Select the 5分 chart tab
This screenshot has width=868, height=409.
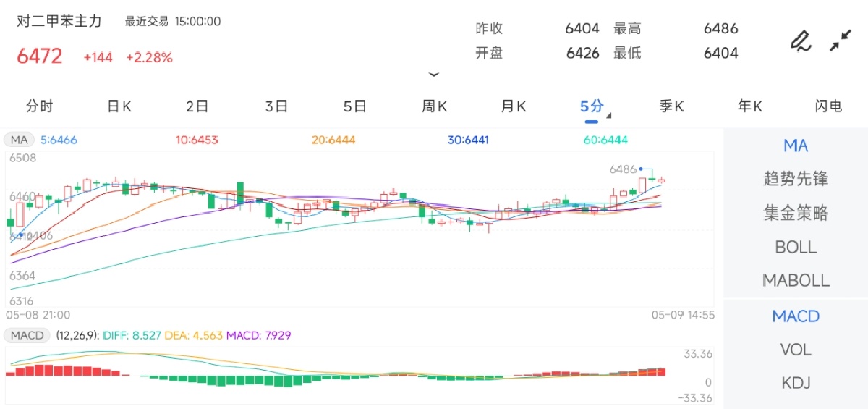coord(592,106)
